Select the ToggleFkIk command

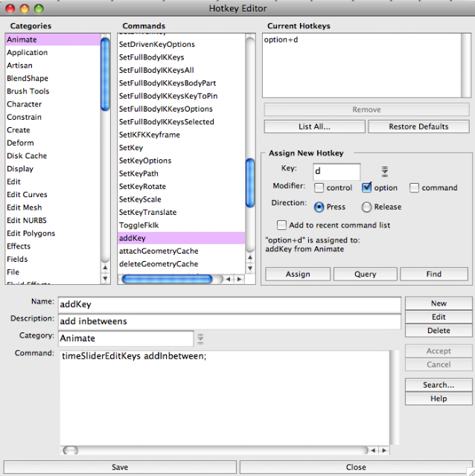[182, 225]
